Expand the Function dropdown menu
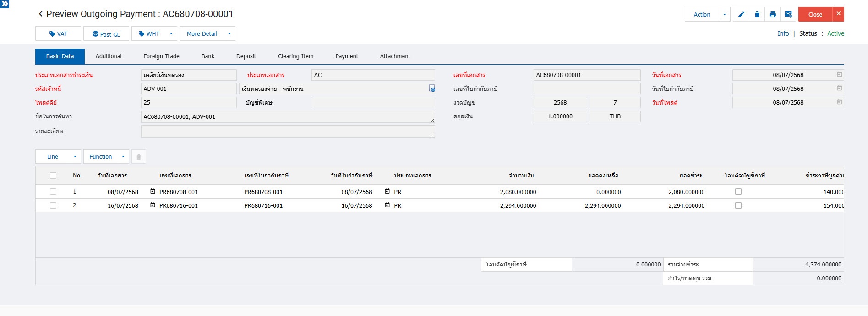Viewport: 868px width, 316px height. [123, 156]
